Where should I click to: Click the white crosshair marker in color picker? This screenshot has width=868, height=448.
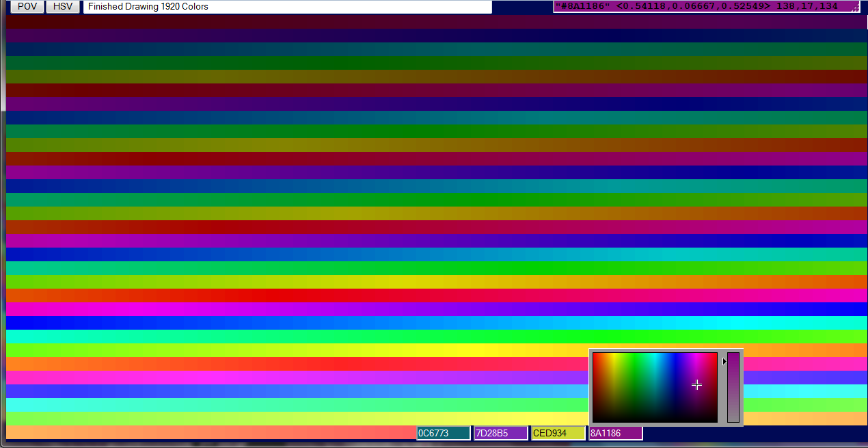click(696, 385)
